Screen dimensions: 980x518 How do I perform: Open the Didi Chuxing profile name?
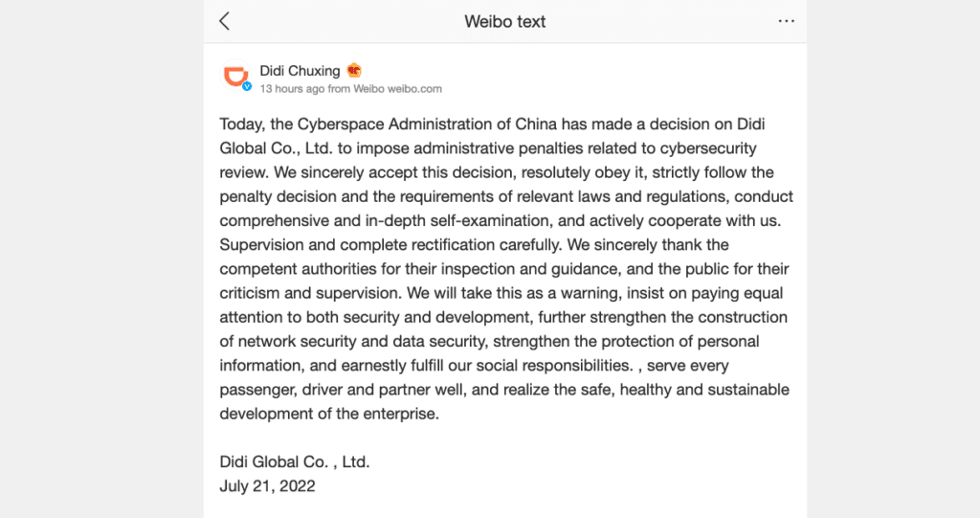300,71
